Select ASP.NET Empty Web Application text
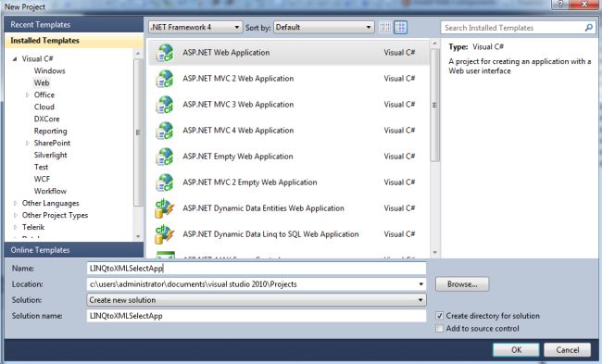602x364 pixels. (x=238, y=157)
